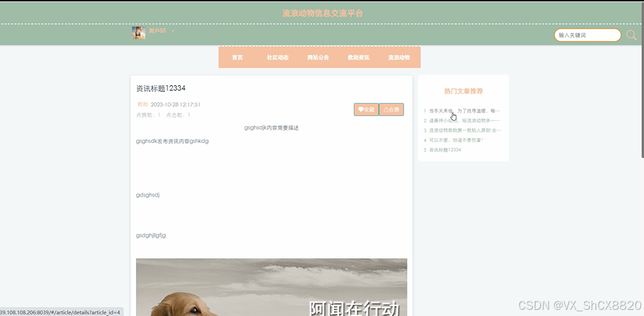Open the 流浪动物 tab
Image resolution: width=644 pixels, height=316 pixels.
click(399, 58)
